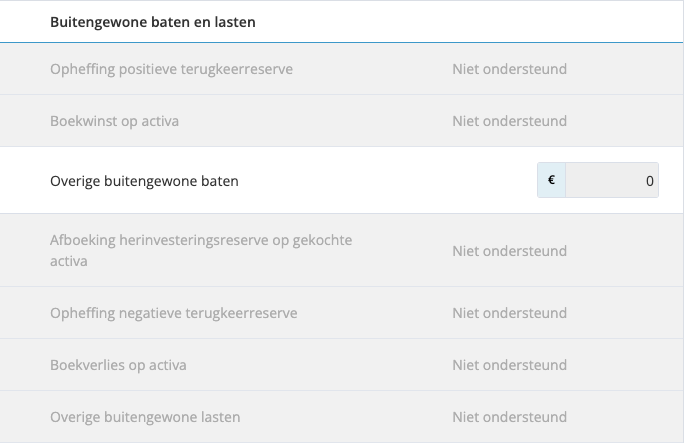The height and width of the screenshot is (443, 684).
Task: Click Niet ondersteund beside Overige buitengewone lasten
Action: click(x=509, y=417)
